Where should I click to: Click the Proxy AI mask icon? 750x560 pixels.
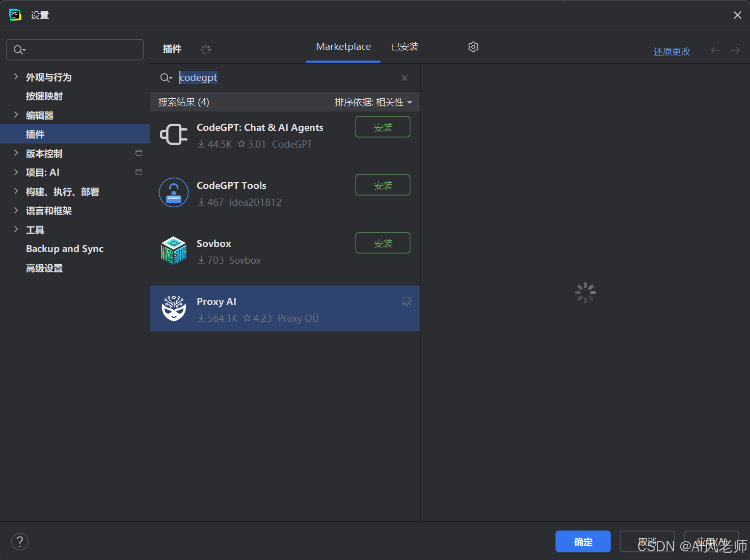click(x=174, y=309)
